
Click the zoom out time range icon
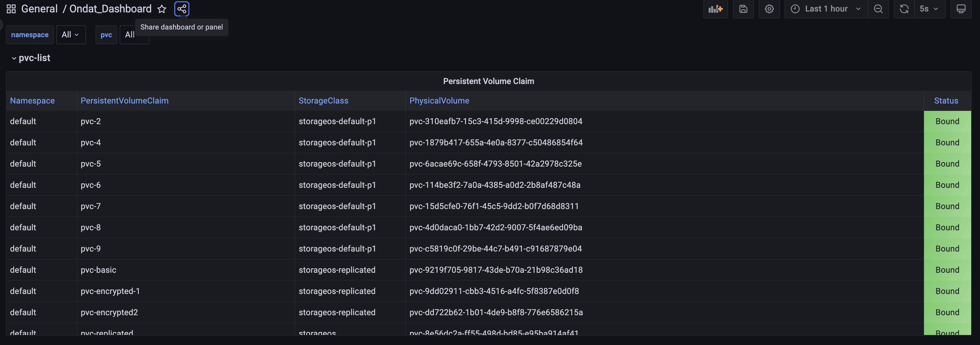pos(878,9)
